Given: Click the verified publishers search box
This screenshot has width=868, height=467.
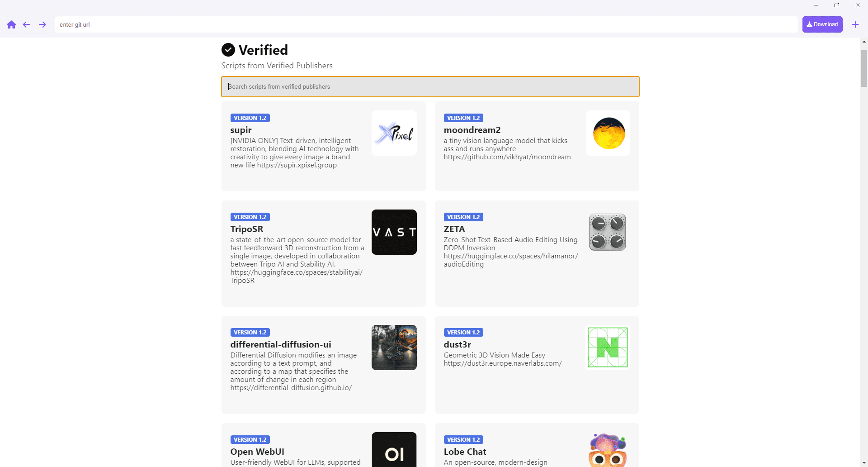Looking at the screenshot, I should (430, 86).
